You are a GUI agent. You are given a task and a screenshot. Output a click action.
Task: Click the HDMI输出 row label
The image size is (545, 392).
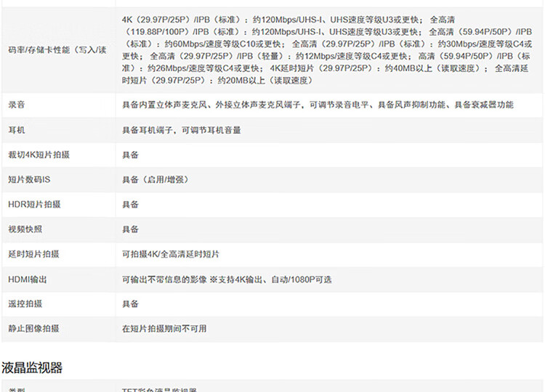(28, 279)
